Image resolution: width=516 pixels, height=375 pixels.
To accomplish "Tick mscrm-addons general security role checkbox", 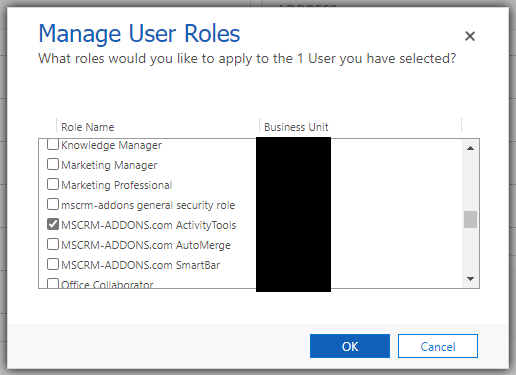I will (x=53, y=204).
